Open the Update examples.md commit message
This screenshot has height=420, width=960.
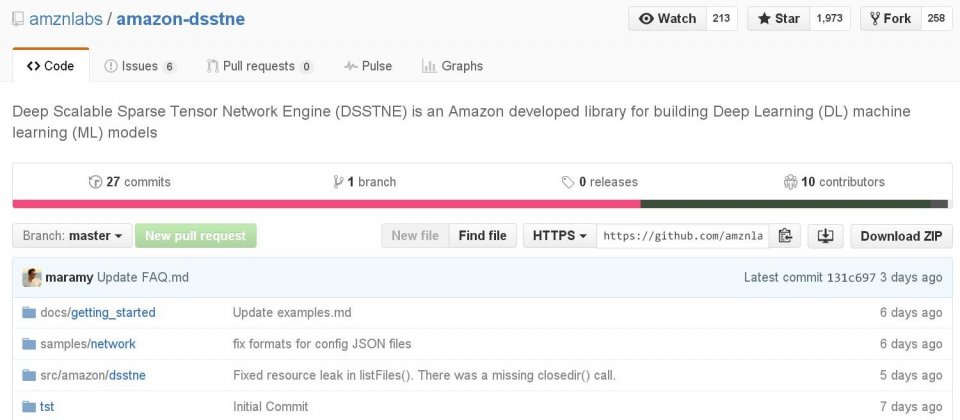click(292, 313)
